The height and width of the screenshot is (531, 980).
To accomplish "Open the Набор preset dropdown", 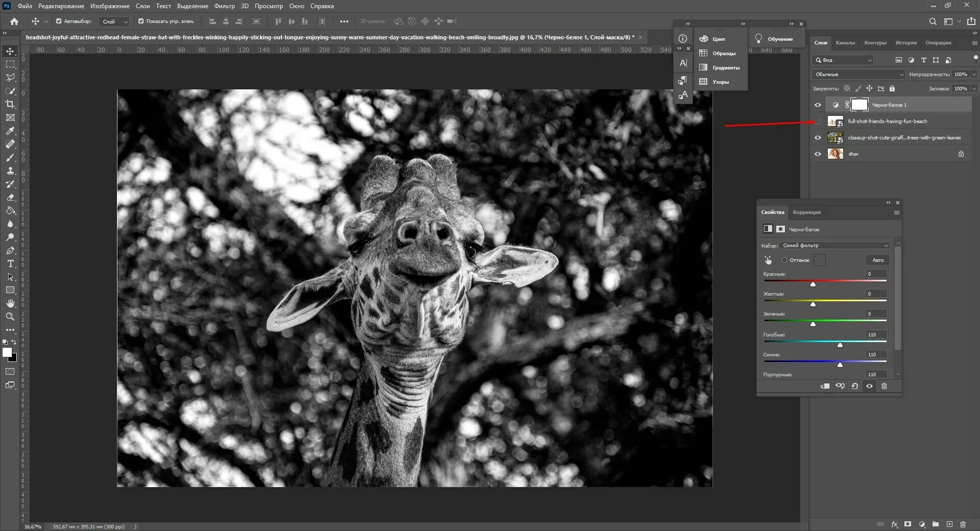I will click(x=835, y=246).
